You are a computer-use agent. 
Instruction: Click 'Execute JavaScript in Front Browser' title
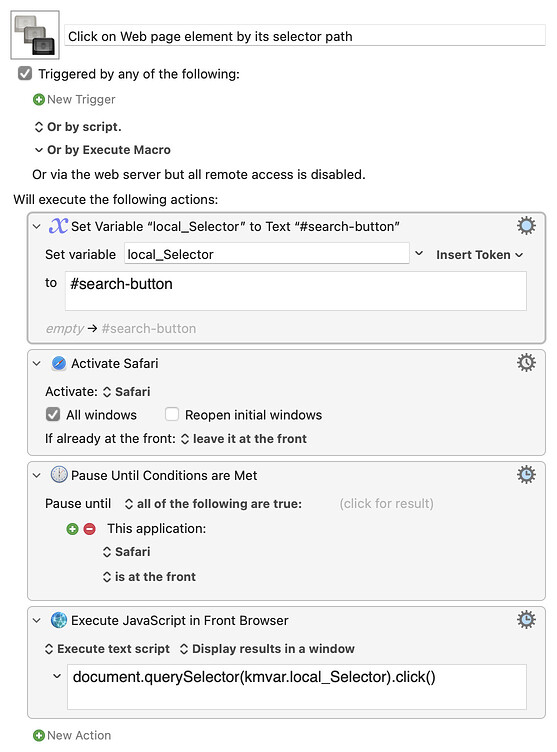(179, 621)
